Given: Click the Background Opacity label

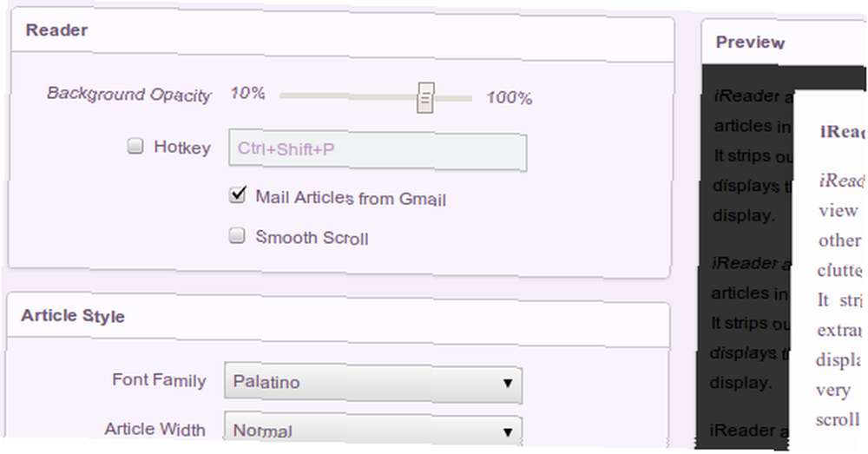Looking at the screenshot, I should (x=128, y=94).
